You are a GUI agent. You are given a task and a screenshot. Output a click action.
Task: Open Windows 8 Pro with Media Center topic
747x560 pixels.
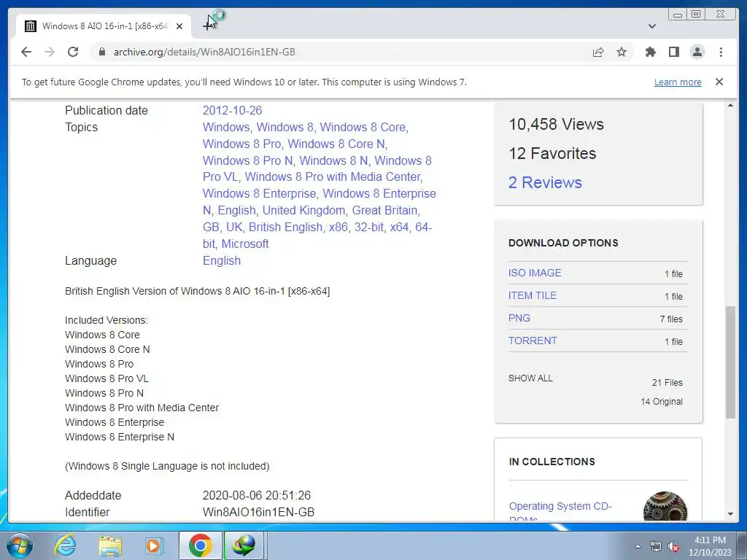[x=333, y=176]
